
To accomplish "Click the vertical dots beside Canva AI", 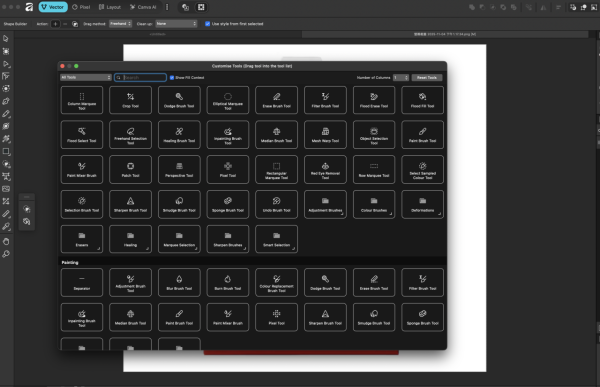I will click(167, 7).
